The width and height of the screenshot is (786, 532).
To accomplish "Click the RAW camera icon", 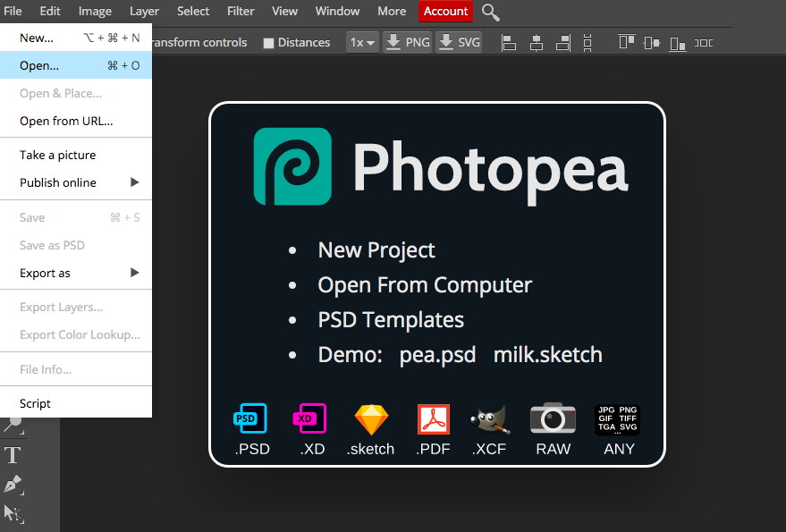I will click(553, 418).
